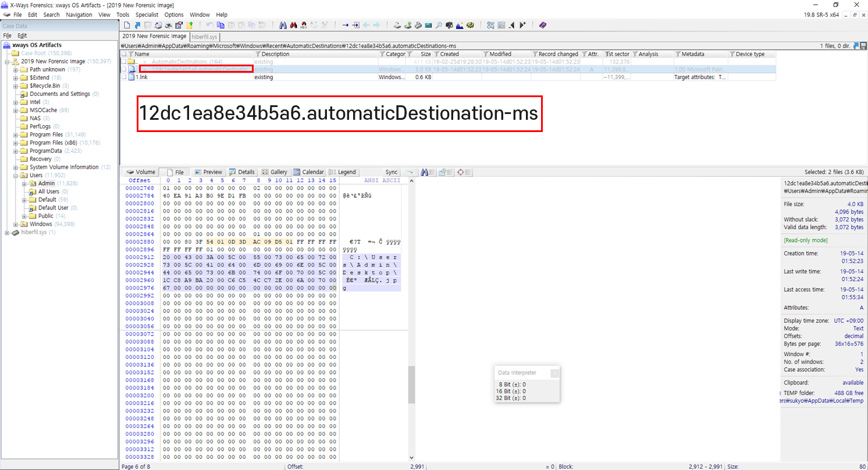
Task: Click the hex view vertical scrollbar thumb
Action: pyautogui.click(x=412, y=384)
